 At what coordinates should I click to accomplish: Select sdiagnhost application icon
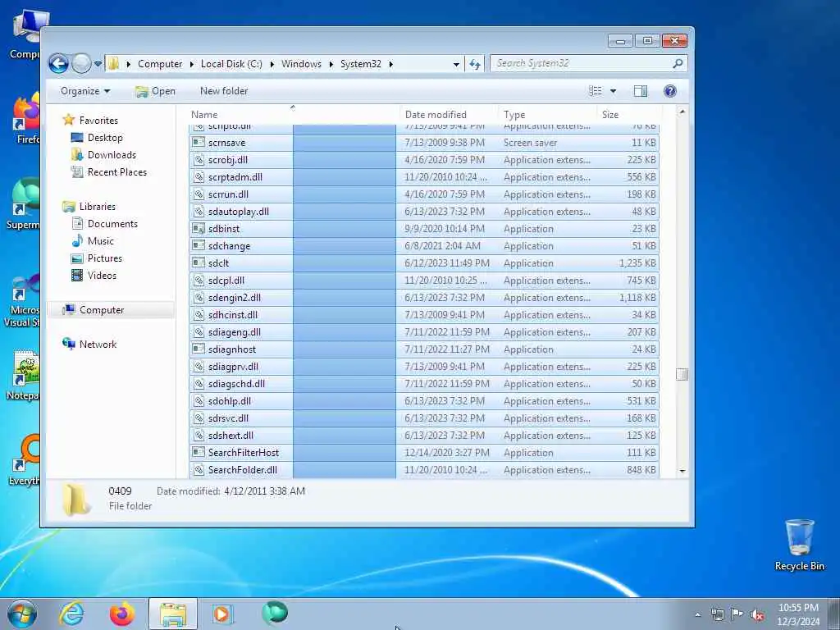coord(199,349)
